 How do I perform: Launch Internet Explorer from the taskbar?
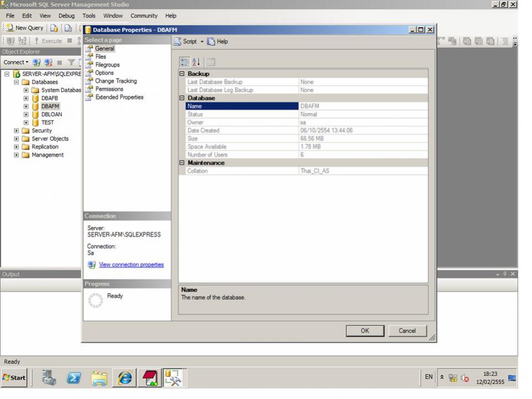125,377
